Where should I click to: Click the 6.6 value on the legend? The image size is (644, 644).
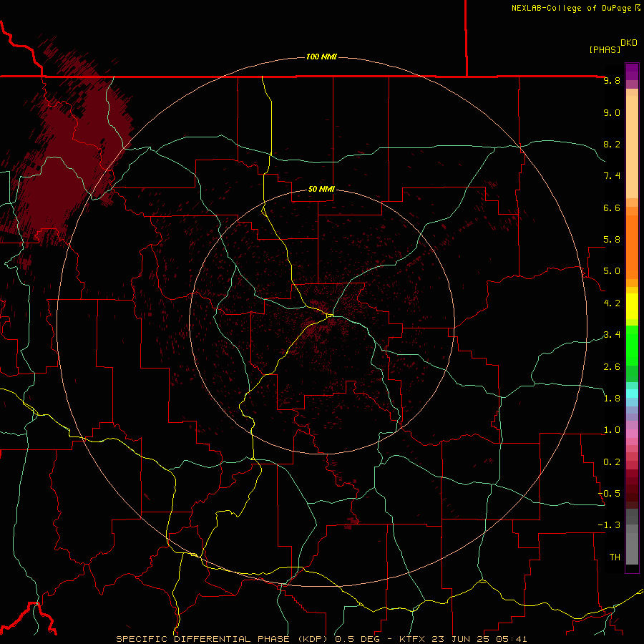[612, 208]
